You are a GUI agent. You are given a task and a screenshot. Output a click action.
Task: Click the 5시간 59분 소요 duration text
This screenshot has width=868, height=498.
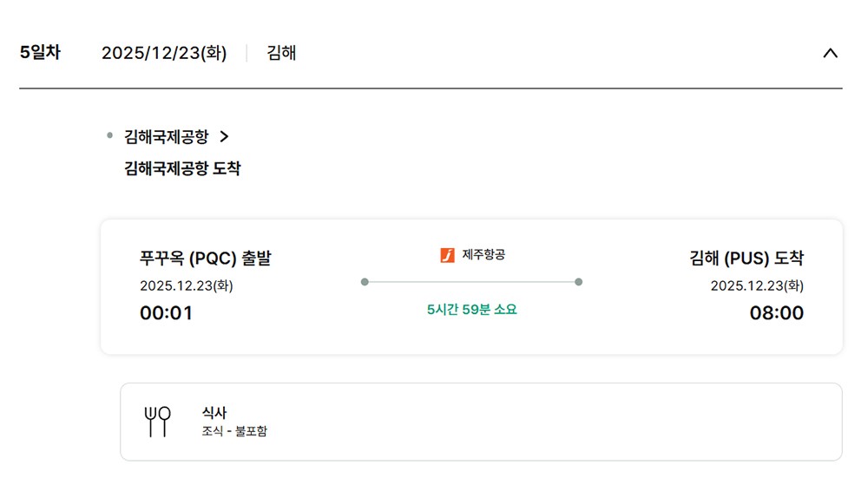coord(471,309)
